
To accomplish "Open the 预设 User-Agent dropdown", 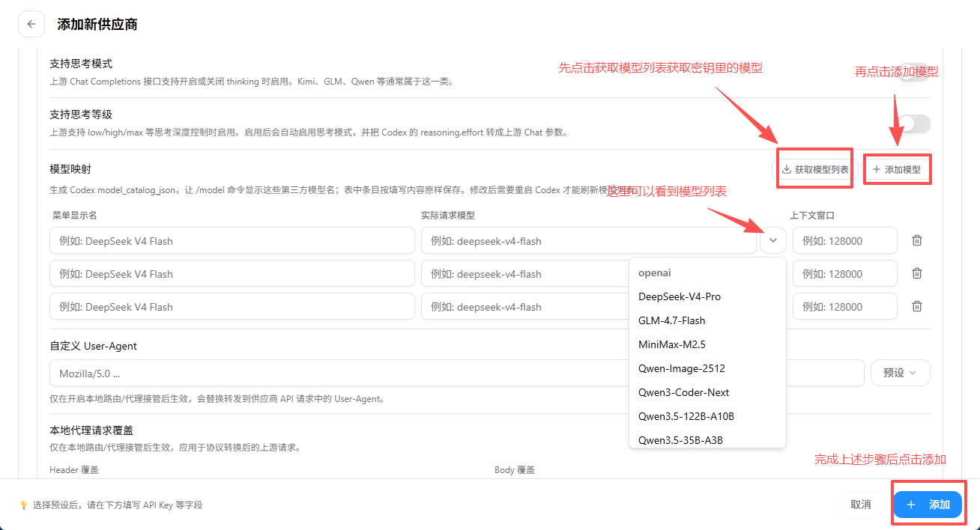I will (900, 373).
